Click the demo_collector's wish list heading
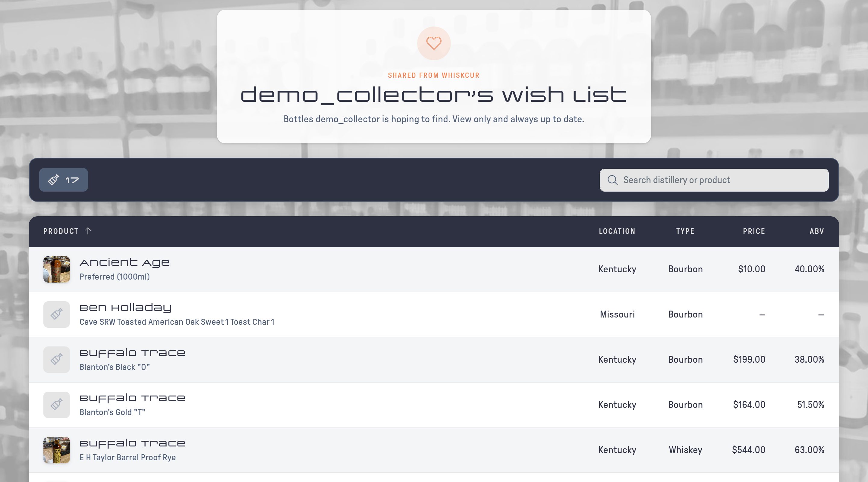The height and width of the screenshot is (482, 868). (434, 95)
